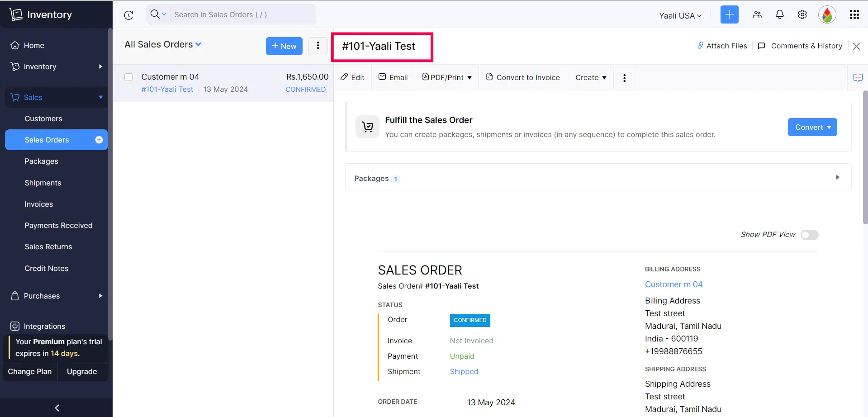This screenshot has width=868, height=417.
Task: Expand the Packages section
Action: [837, 177]
